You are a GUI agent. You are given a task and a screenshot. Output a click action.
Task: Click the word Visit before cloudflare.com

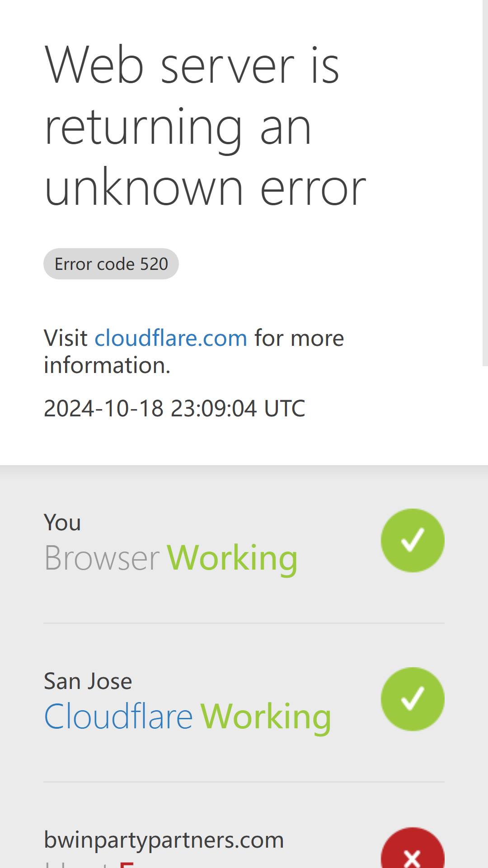tap(66, 338)
